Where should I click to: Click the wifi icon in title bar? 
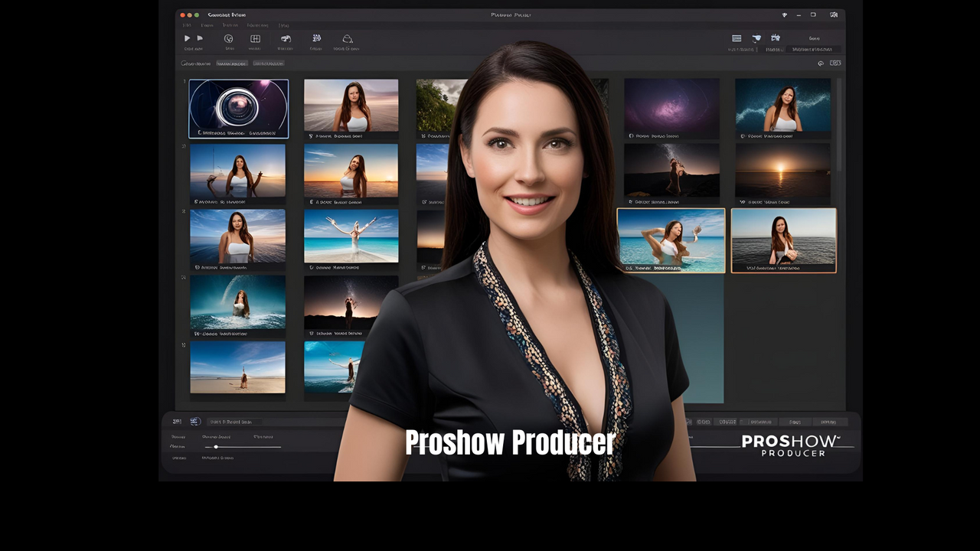[784, 15]
